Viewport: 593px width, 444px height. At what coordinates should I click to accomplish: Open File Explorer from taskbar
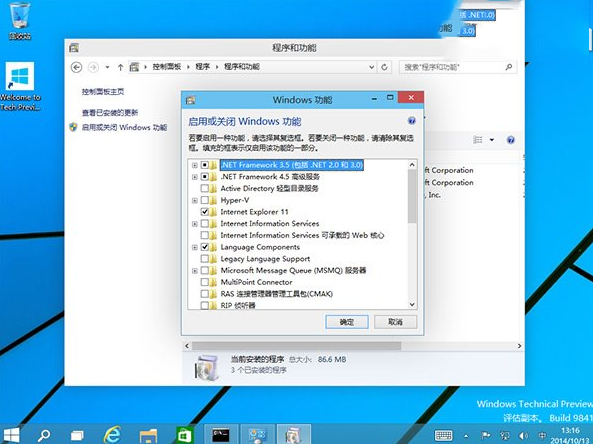pyautogui.click(x=148, y=435)
